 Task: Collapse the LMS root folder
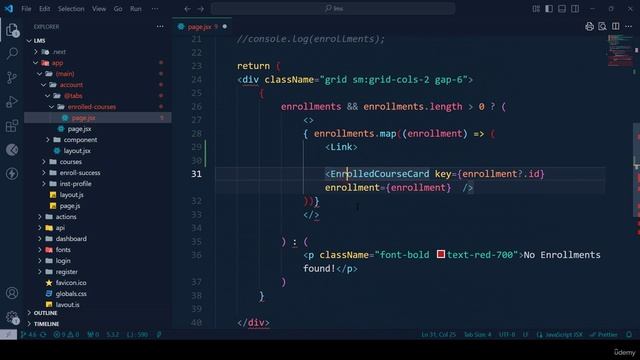(x=29, y=41)
